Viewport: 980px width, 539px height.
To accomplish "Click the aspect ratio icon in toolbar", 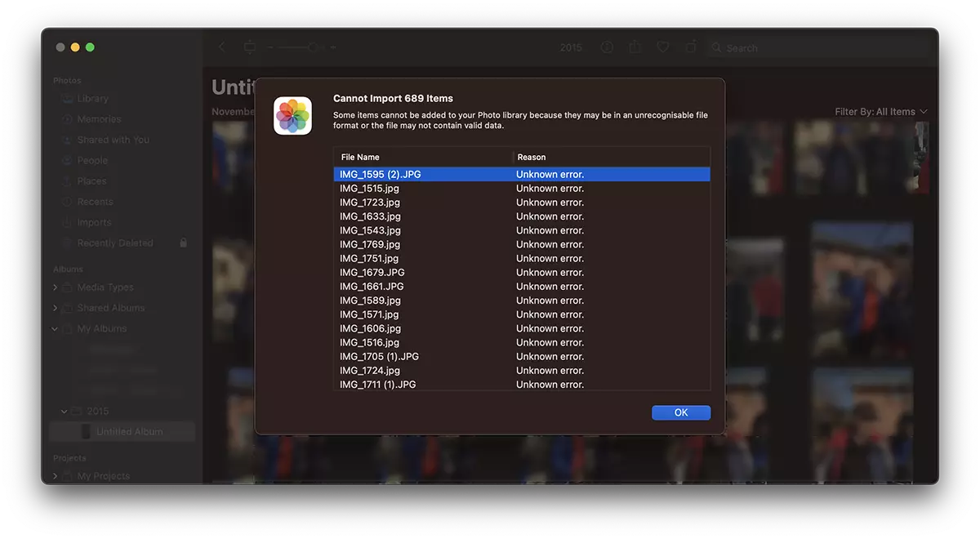I will pos(250,47).
